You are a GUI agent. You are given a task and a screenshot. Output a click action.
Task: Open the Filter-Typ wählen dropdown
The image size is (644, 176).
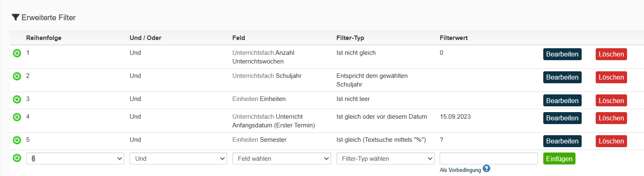386,159
